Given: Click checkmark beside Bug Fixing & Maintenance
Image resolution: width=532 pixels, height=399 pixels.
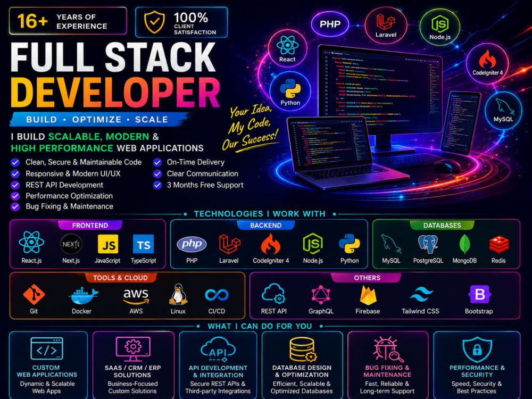Looking at the screenshot, I should click(15, 206).
